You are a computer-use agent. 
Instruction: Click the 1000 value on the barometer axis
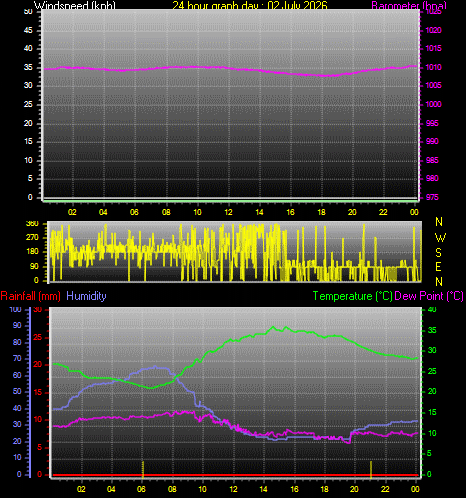tap(433, 104)
